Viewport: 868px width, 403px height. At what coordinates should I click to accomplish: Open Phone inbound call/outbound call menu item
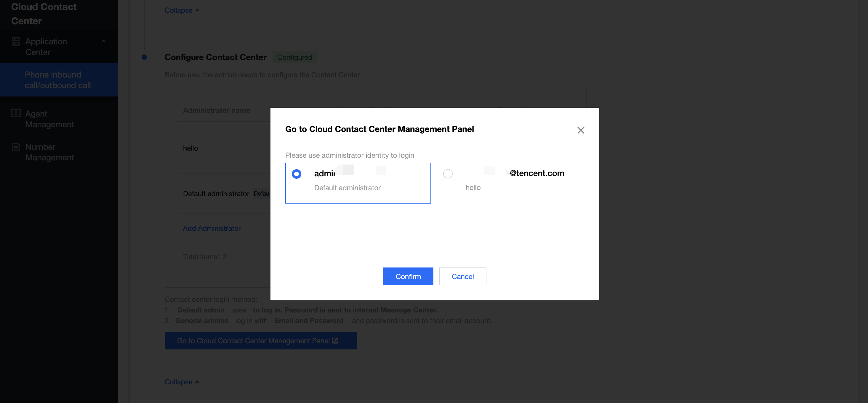coord(59,80)
